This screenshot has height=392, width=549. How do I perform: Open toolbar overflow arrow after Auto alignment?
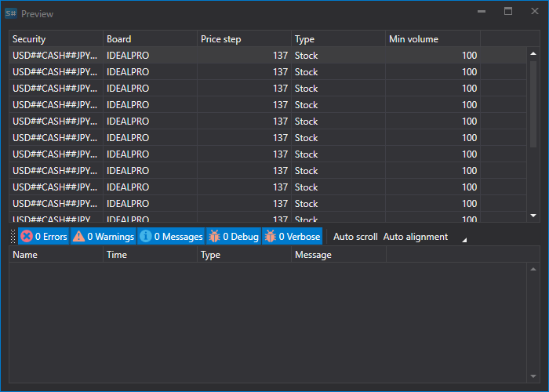(x=464, y=240)
